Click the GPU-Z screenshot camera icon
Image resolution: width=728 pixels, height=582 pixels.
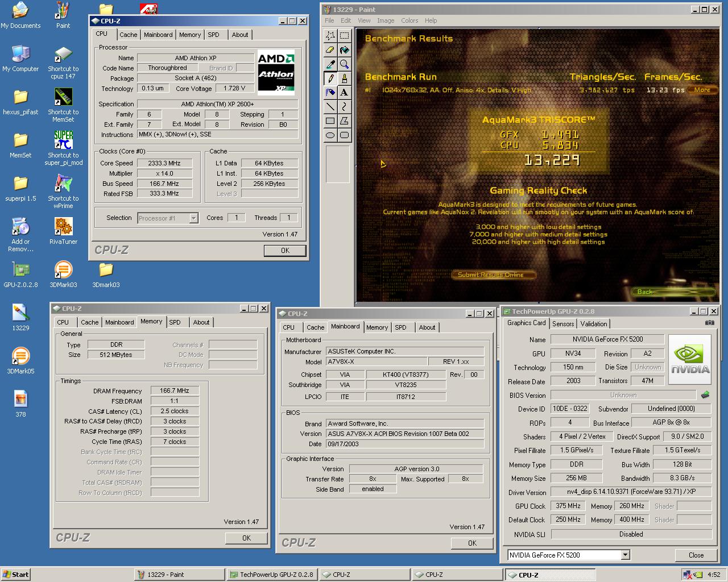coord(709,323)
